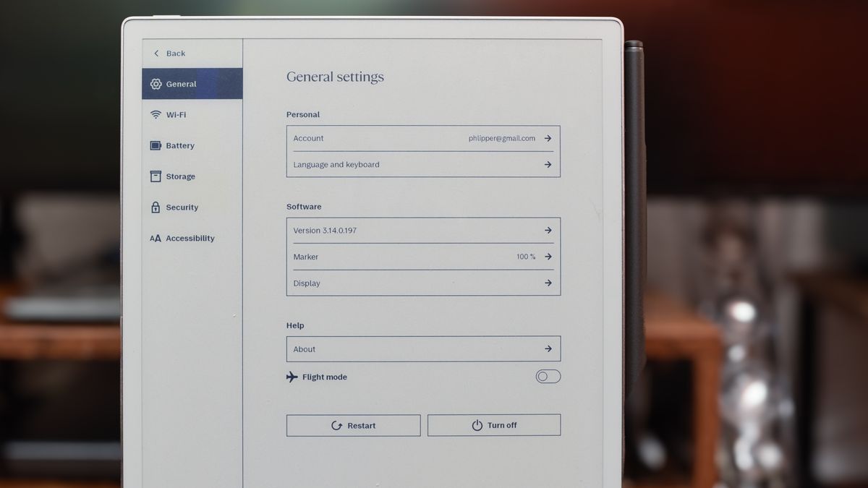
Task: Open Battery settings via the battery icon
Action: [x=156, y=145]
